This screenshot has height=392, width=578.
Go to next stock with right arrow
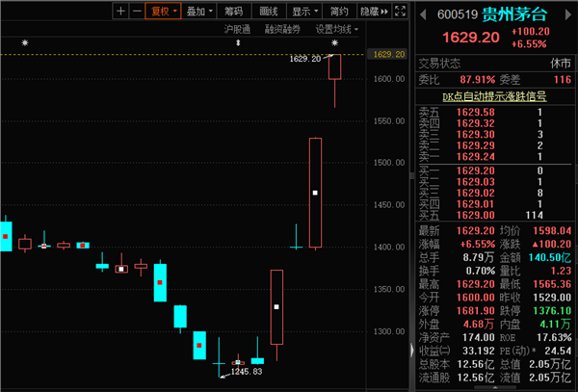point(570,12)
